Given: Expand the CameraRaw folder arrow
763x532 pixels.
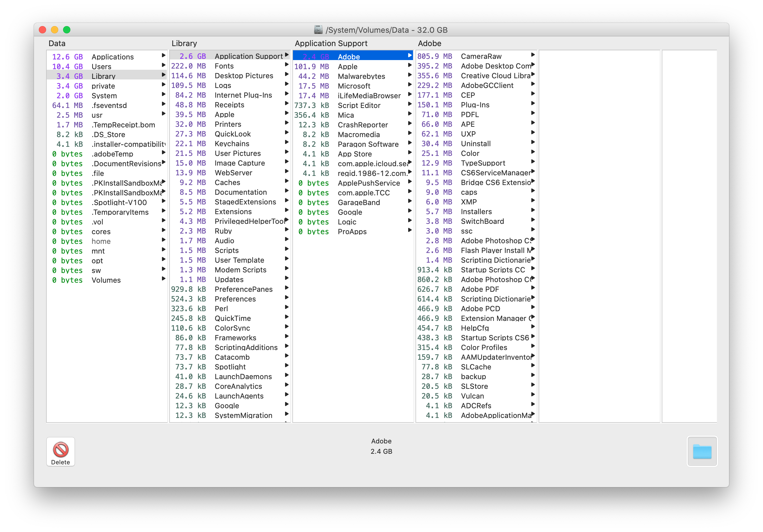Looking at the screenshot, I should pyautogui.click(x=533, y=55).
